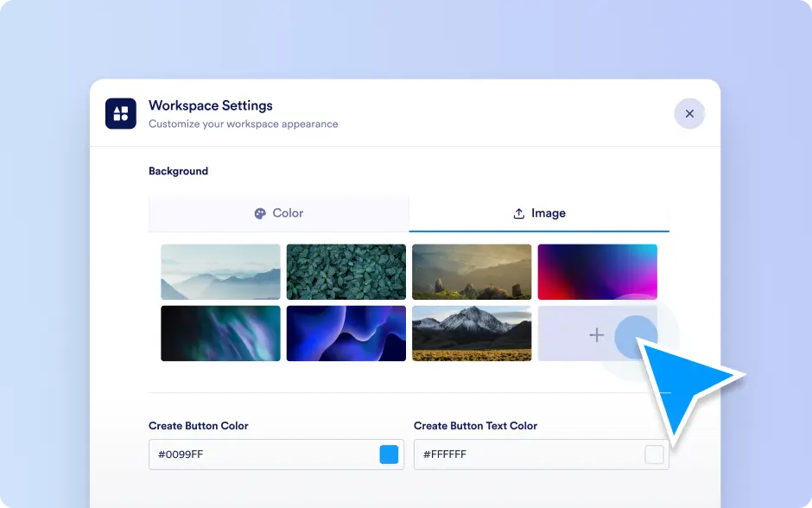
Task: Click the upload icon beside Image
Action: [x=519, y=213]
